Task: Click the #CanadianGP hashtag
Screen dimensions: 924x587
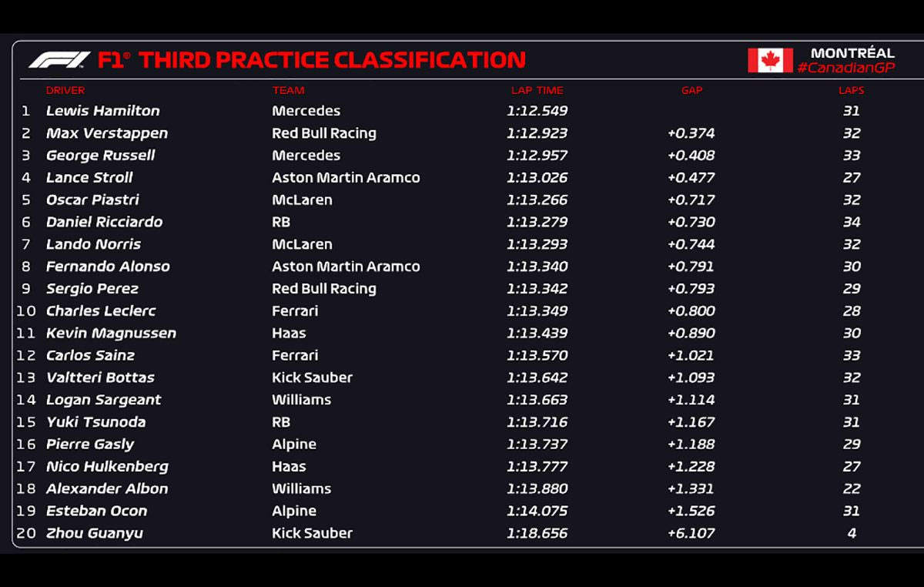Action: [x=845, y=69]
